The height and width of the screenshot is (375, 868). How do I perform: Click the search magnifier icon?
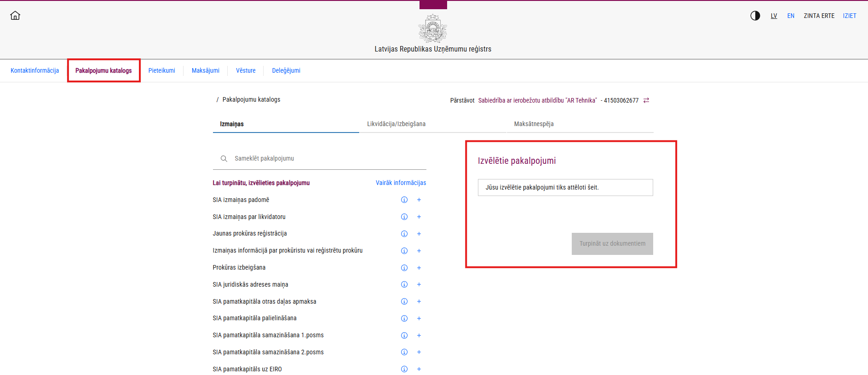click(224, 159)
